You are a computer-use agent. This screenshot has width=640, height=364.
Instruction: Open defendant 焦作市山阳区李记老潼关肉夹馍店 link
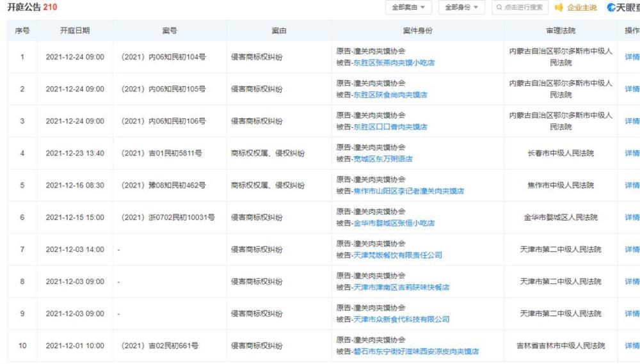[408, 191]
